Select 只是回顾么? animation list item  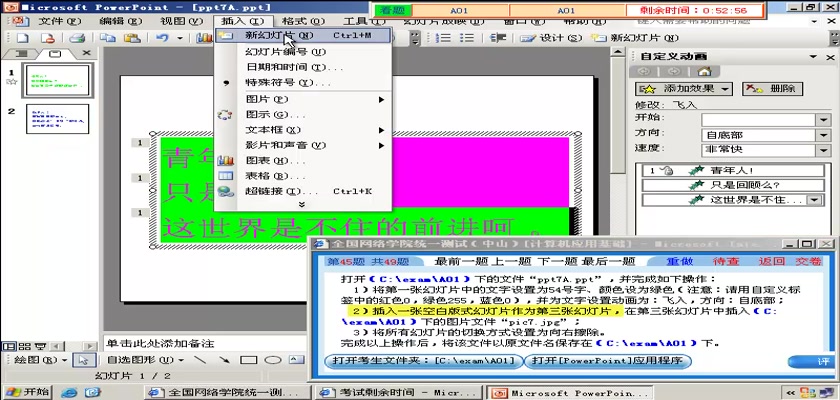click(733, 185)
